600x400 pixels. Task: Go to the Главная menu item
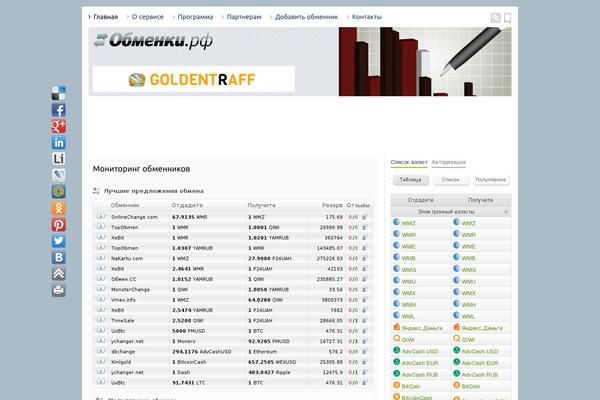click(106, 17)
